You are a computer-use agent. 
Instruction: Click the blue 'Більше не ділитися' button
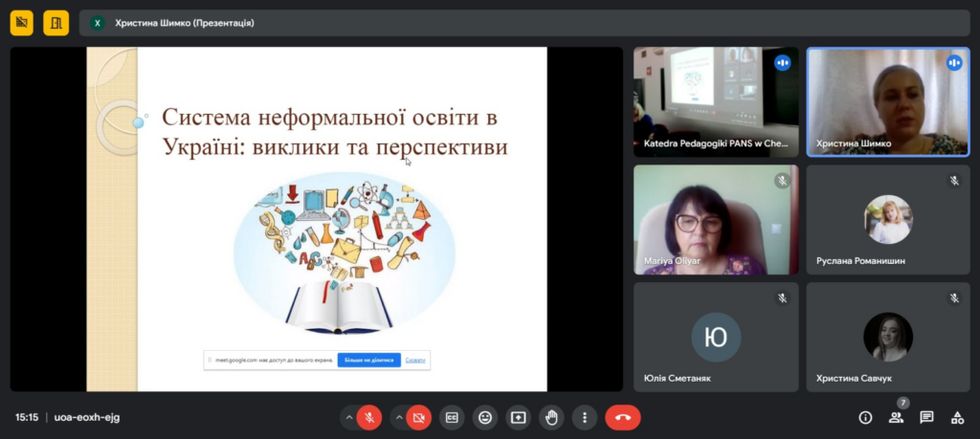point(368,360)
